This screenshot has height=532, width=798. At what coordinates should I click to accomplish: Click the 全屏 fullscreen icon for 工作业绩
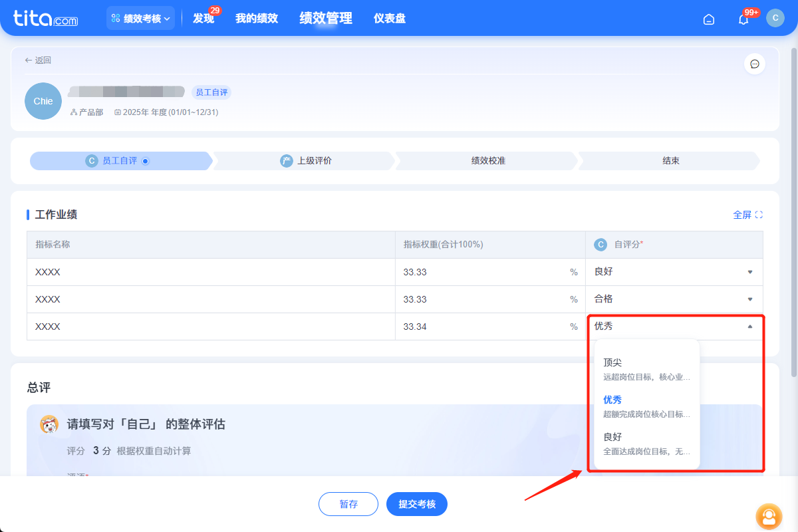coord(749,214)
